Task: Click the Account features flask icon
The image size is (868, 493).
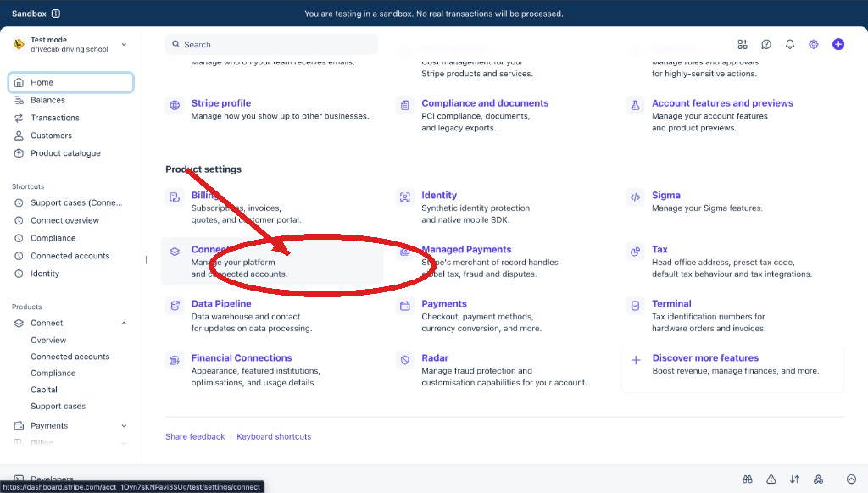Action: click(x=636, y=105)
